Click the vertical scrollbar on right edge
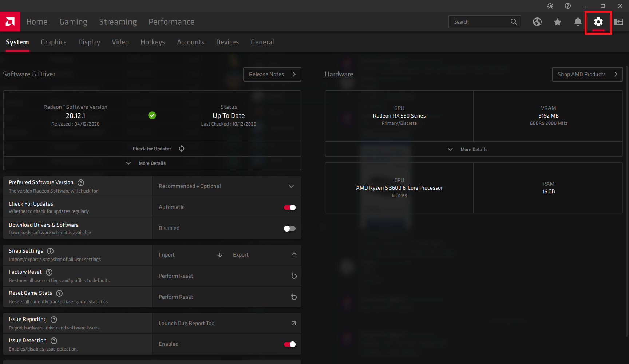This screenshot has width=629, height=364. [x=627, y=201]
